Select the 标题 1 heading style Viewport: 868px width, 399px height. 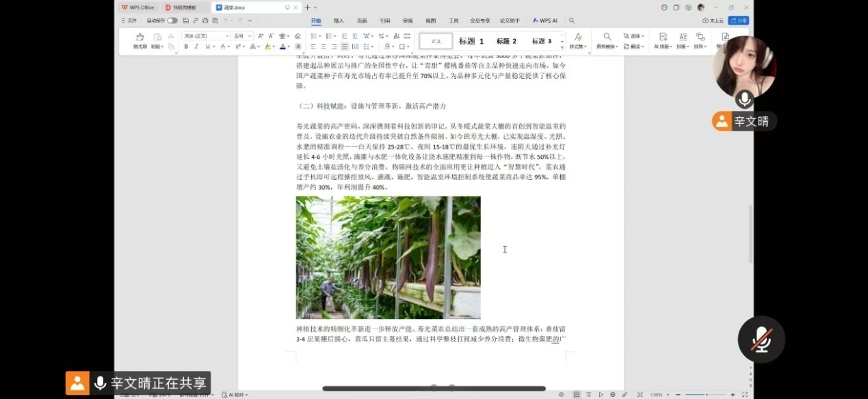tap(471, 41)
